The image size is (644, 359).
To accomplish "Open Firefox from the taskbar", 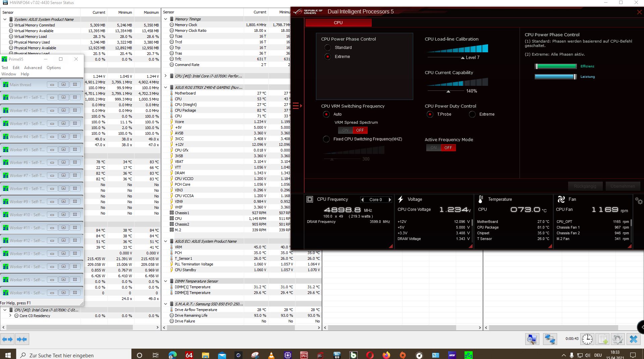I will [x=386, y=355].
